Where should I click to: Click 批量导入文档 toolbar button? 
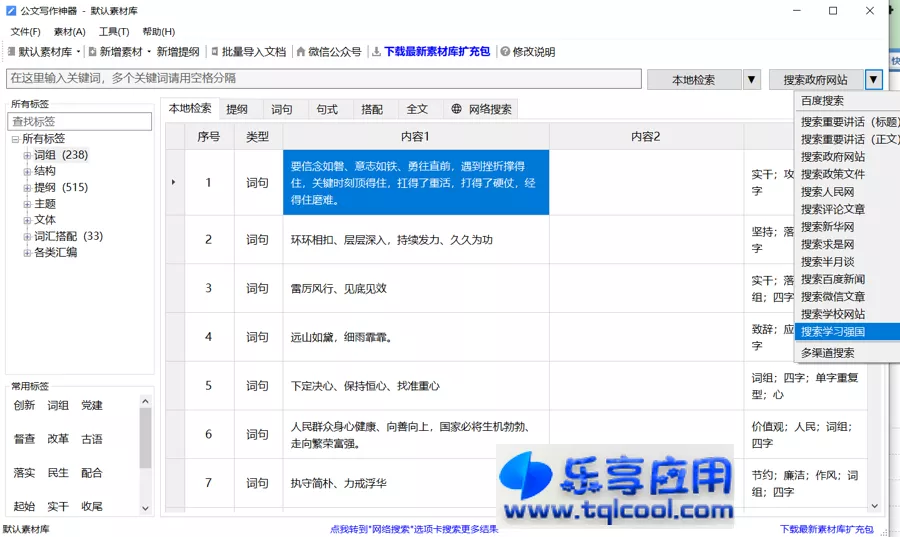point(248,52)
